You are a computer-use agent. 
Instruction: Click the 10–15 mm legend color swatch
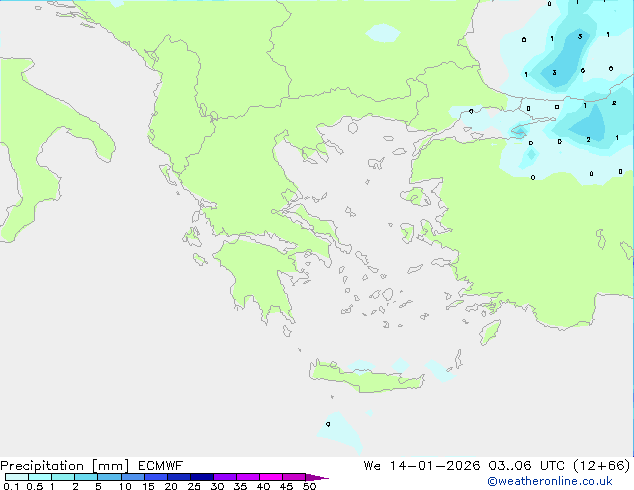click(x=133, y=477)
